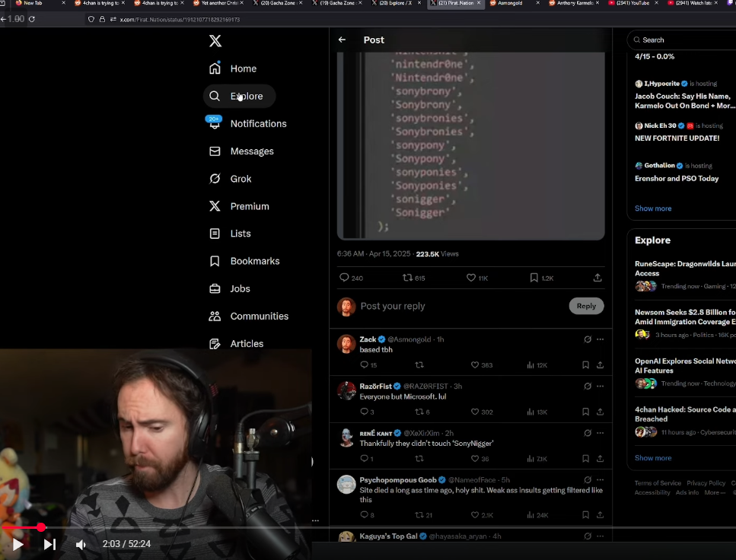Click the main post reply icon (240)
The image size is (736, 560).
point(351,278)
